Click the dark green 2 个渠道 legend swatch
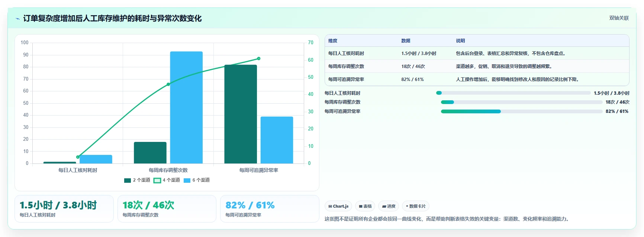Viewport: 644px width, 237px height. coord(128,181)
